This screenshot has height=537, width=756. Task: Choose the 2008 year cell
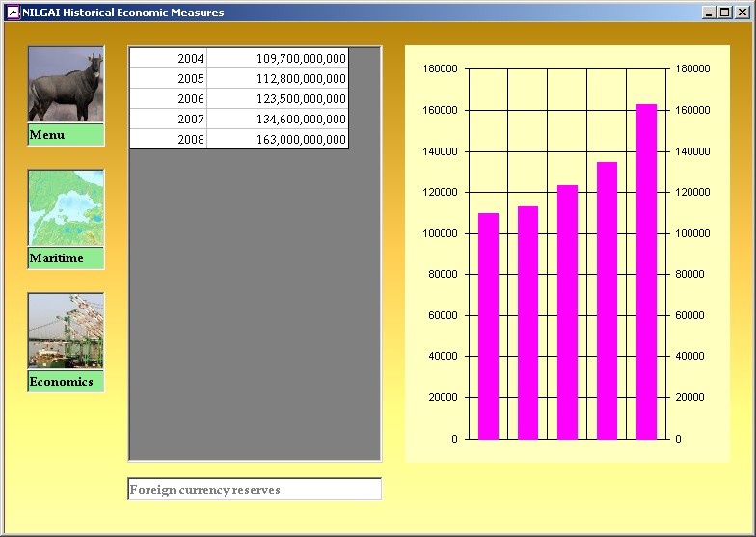169,140
